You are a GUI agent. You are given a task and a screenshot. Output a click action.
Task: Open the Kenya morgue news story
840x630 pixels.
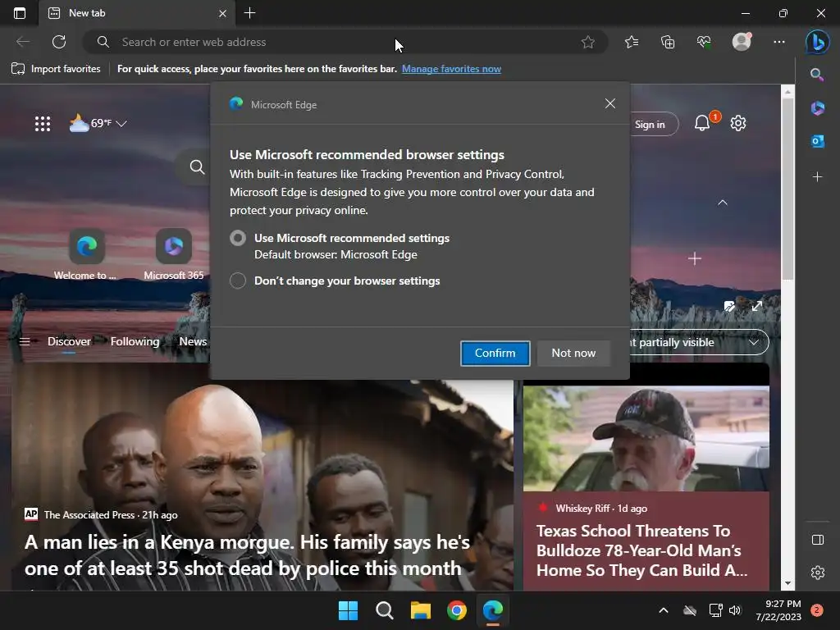(x=247, y=555)
